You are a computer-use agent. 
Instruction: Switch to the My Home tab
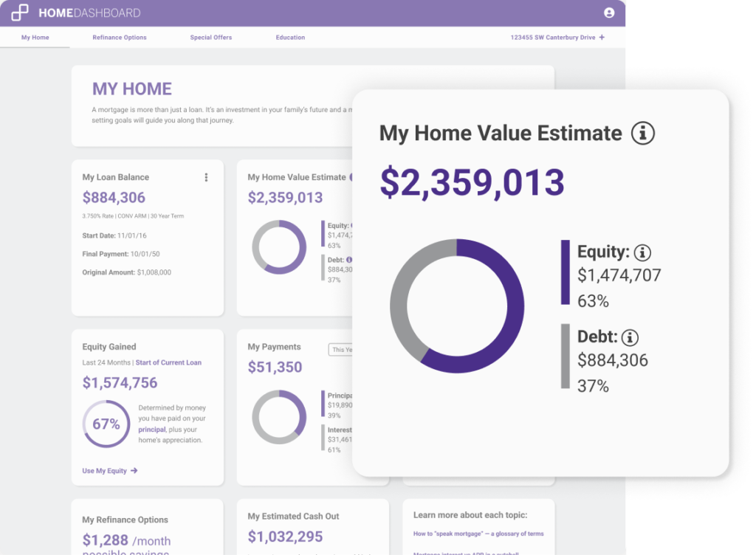click(35, 37)
